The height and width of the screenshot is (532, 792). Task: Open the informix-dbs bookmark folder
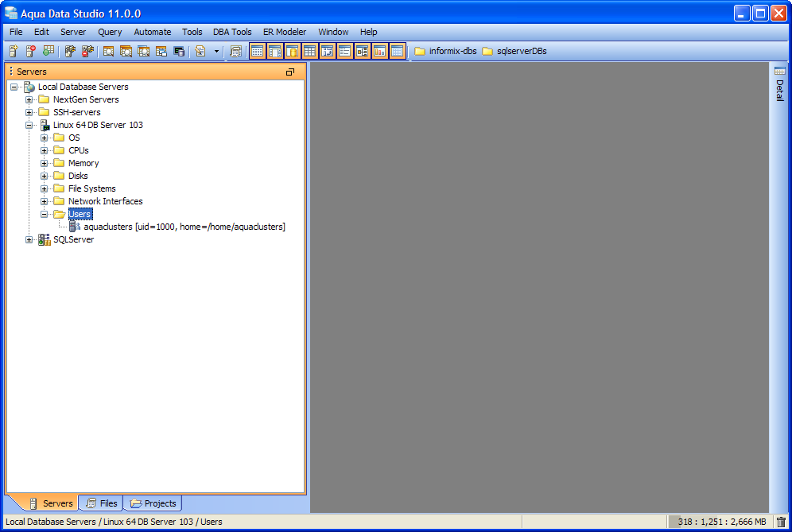click(445, 51)
